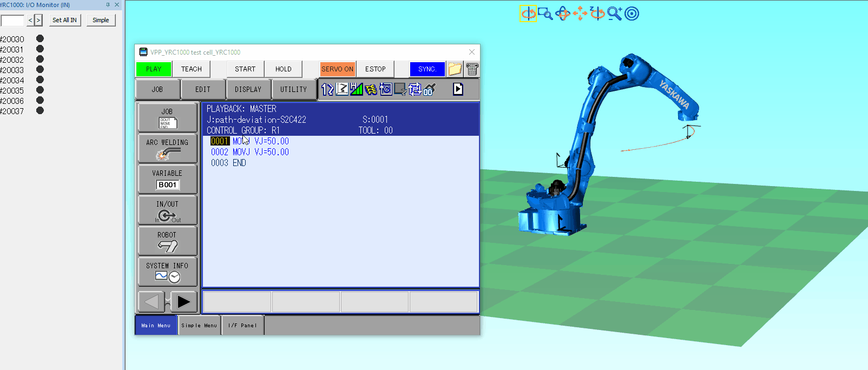The height and width of the screenshot is (370, 868).
Task: Go to next I/O signal page
Action: [38, 20]
